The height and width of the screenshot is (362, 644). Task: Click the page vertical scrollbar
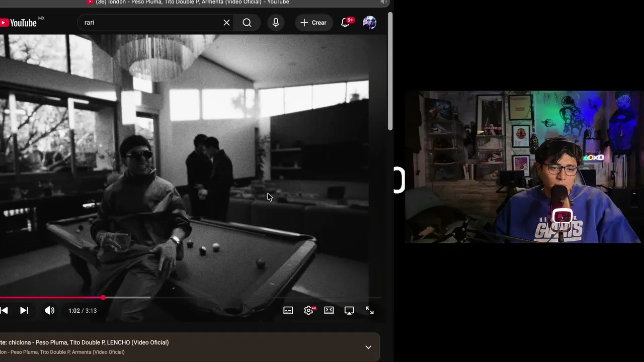[390, 72]
